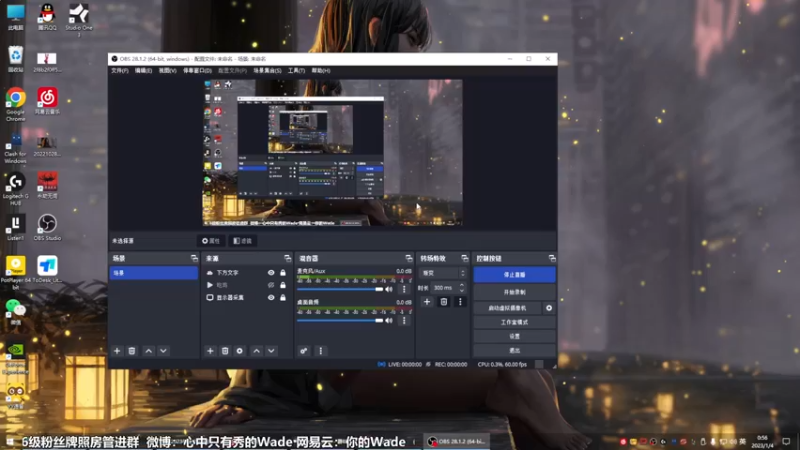This screenshot has height=450, width=800.
Task: Toggle lock on 下方文字 source
Action: (283, 273)
